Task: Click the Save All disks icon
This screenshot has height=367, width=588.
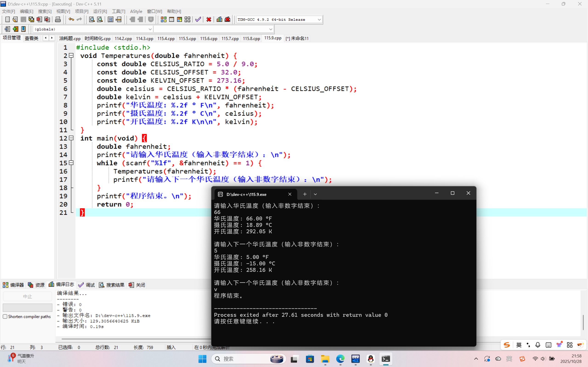Action: pos(31,19)
